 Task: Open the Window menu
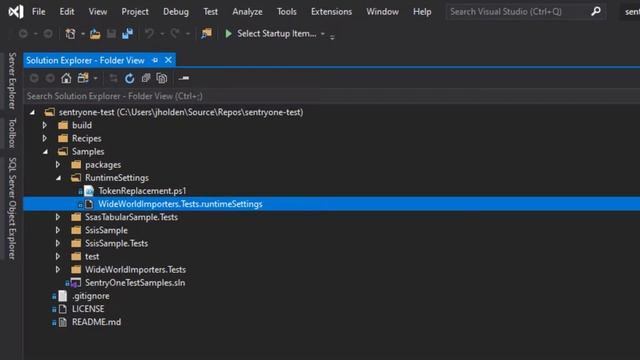[382, 11]
